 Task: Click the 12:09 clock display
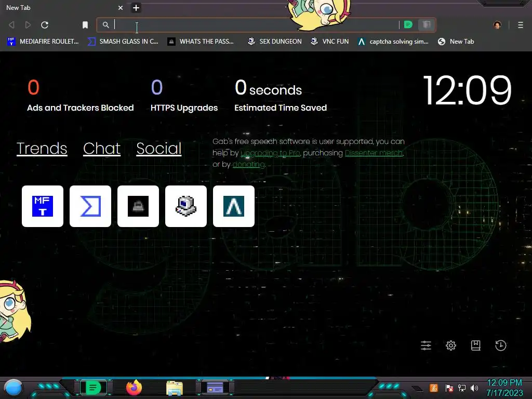click(467, 90)
